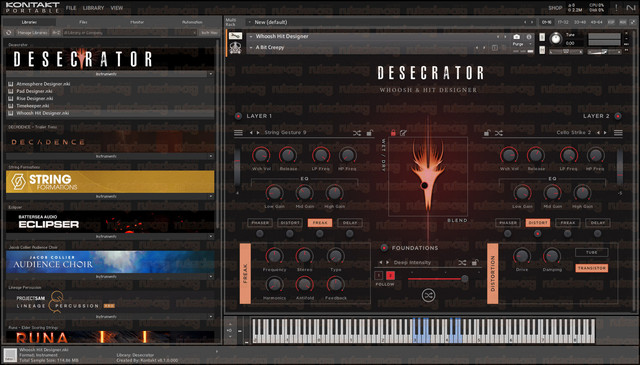Screen dimensions: 640x365
Task: Select Layer 1 PHASER effect button
Action: (x=260, y=223)
